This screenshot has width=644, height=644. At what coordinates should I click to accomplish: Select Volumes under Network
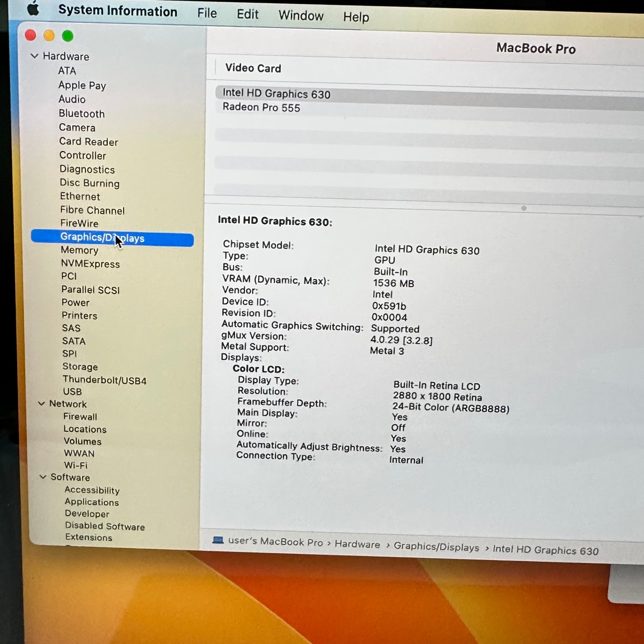click(82, 441)
